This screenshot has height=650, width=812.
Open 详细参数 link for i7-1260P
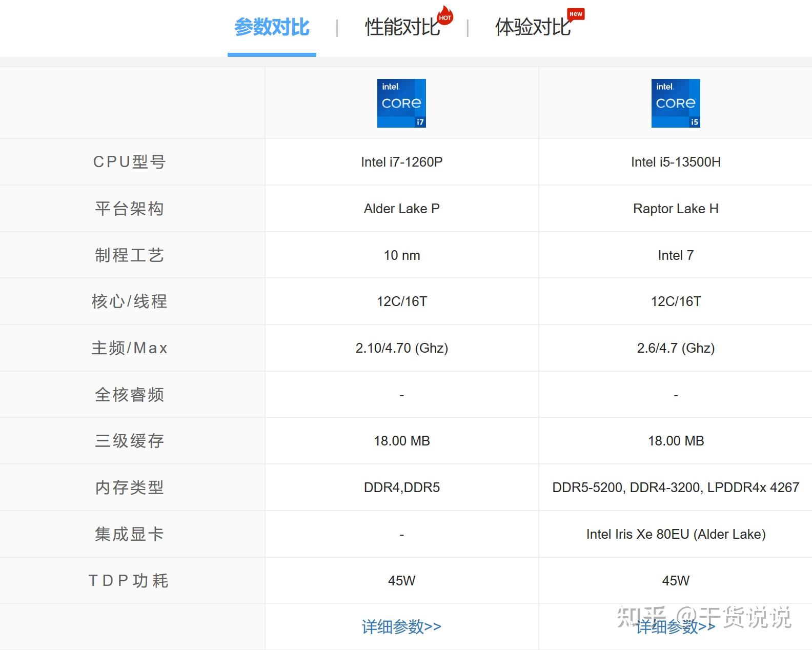(x=401, y=626)
